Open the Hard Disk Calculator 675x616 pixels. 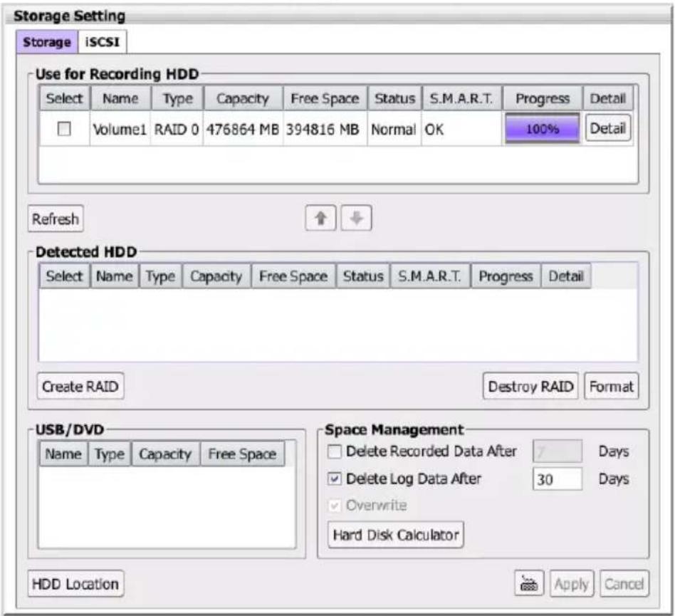(x=396, y=535)
